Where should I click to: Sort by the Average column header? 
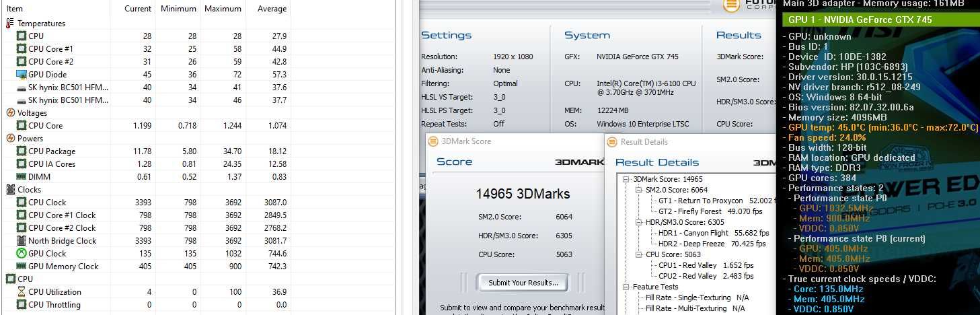pyautogui.click(x=272, y=9)
